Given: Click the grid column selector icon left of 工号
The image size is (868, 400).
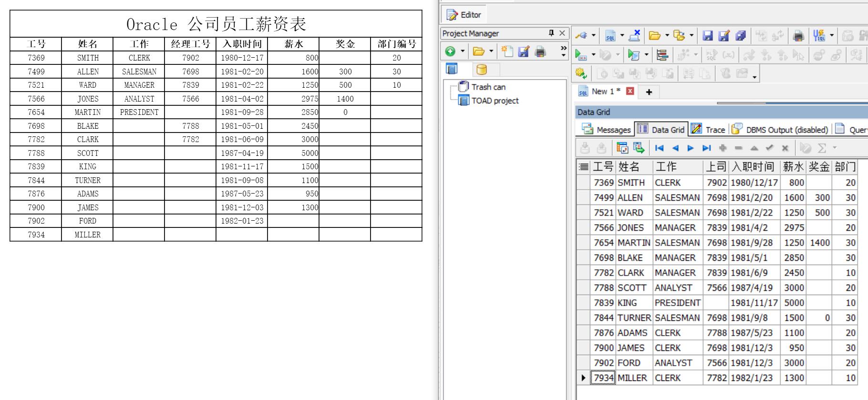Looking at the screenshot, I should (583, 167).
